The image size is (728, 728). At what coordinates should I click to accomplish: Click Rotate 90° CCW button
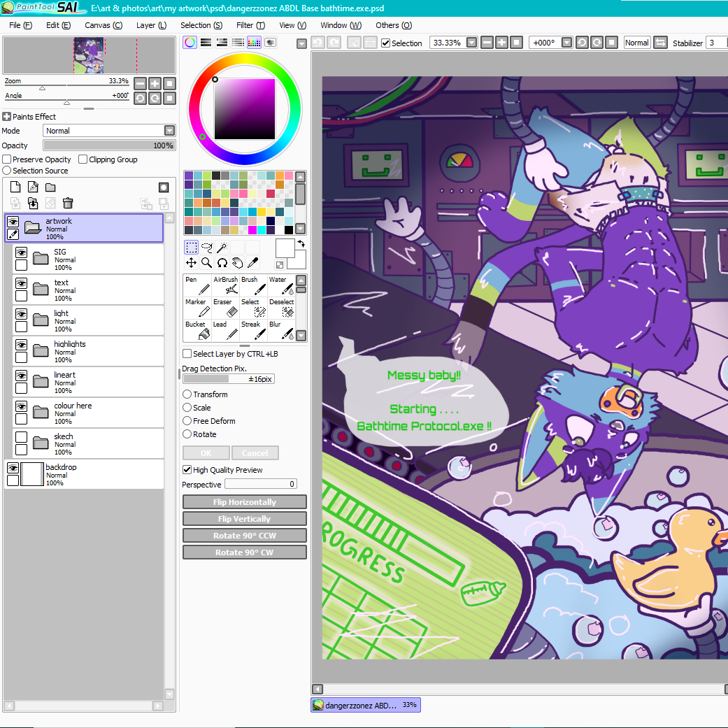pyautogui.click(x=245, y=535)
